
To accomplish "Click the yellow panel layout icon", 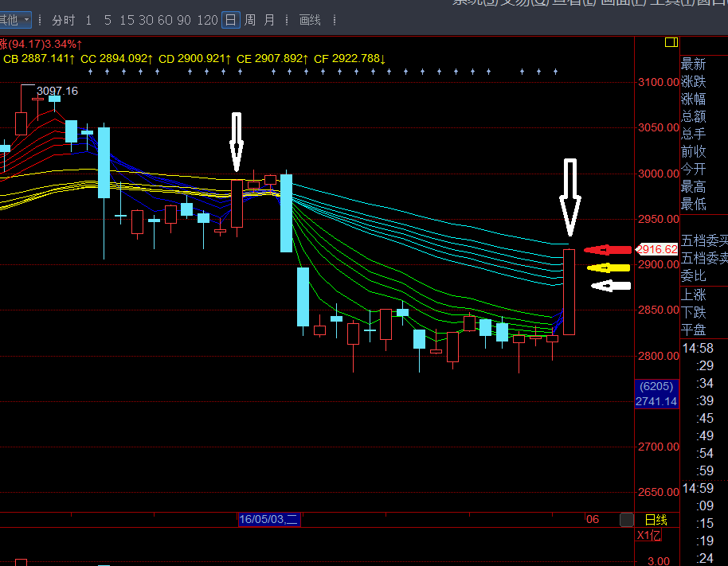I will tap(670, 42).
